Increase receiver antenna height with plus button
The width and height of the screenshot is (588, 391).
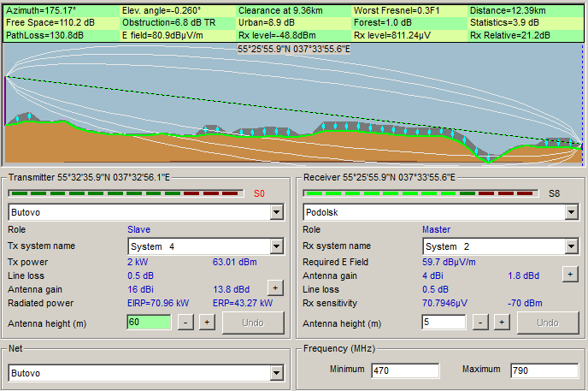(x=502, y=323)
